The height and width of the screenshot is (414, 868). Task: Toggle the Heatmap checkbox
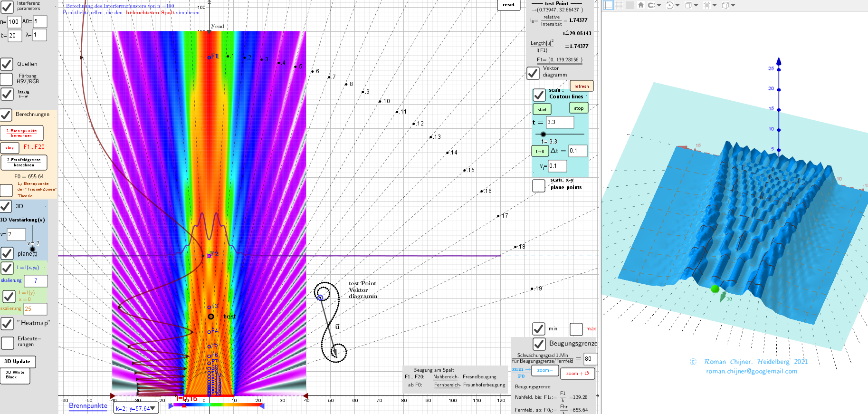point(7,323)
